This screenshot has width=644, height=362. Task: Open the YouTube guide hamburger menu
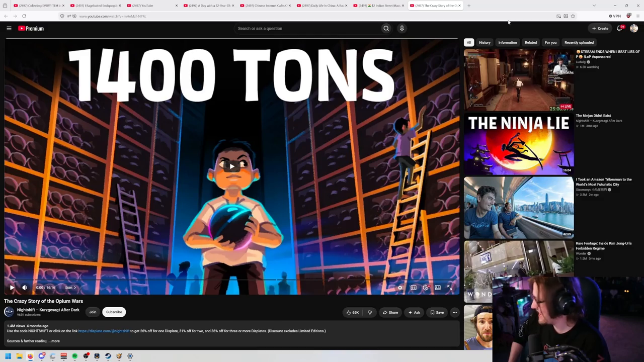coord(9,28)
